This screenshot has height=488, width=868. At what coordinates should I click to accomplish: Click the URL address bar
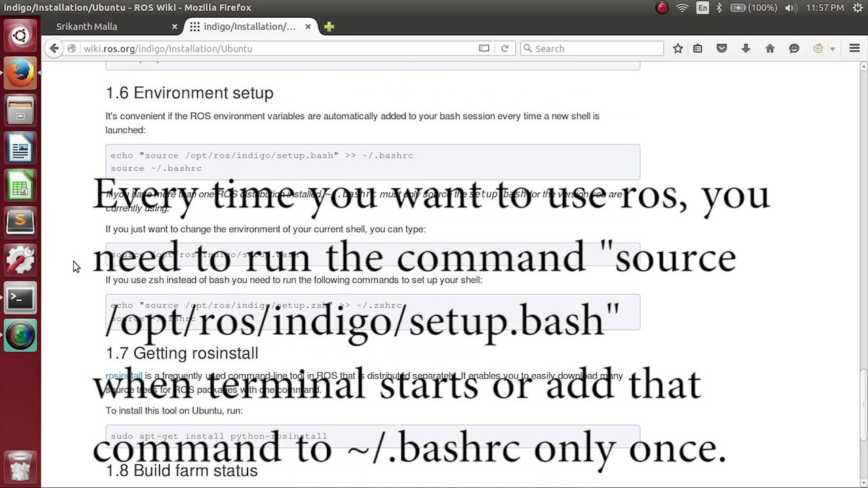tap(278, 48)
